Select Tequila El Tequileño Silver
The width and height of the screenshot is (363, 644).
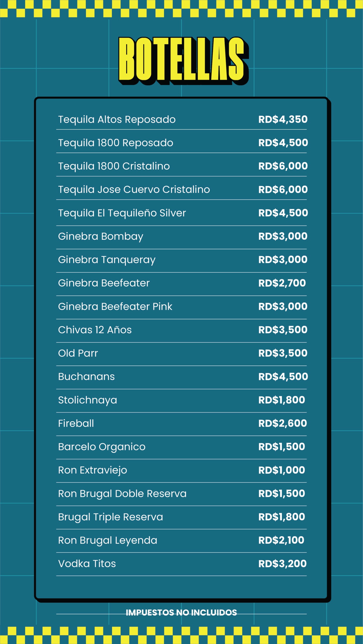(x=122, y=213)
